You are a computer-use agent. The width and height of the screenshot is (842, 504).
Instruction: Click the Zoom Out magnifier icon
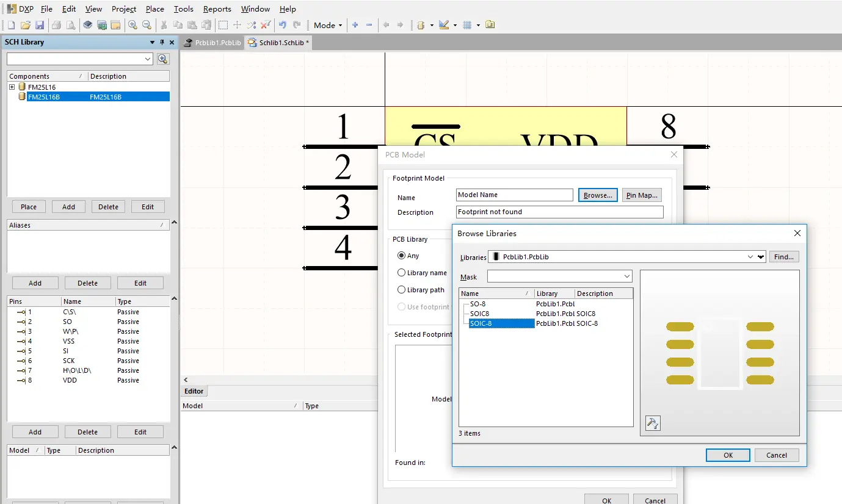pos(147,25)
